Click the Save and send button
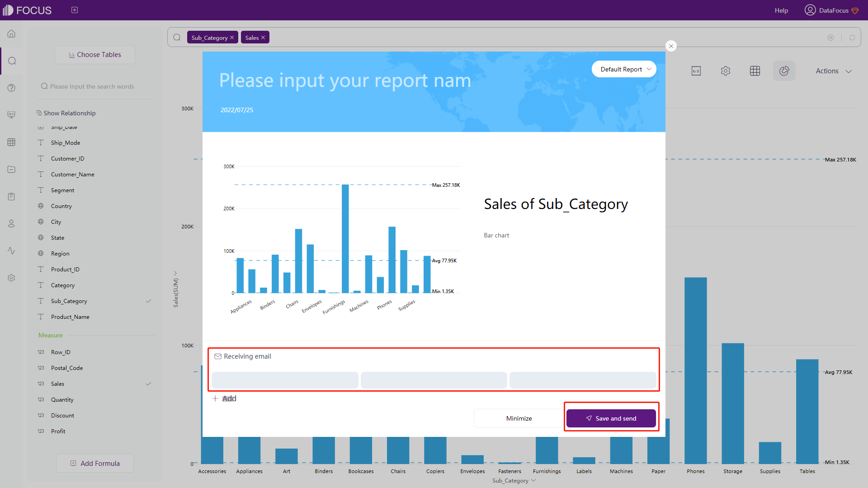This screenshot has width=868, height=488. (x=611, y=418)
